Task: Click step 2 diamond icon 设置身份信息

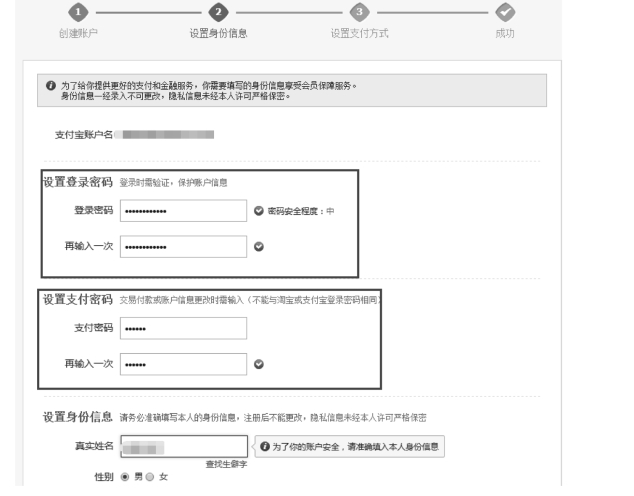Action: pyautogui.click(x=218, y=12)
